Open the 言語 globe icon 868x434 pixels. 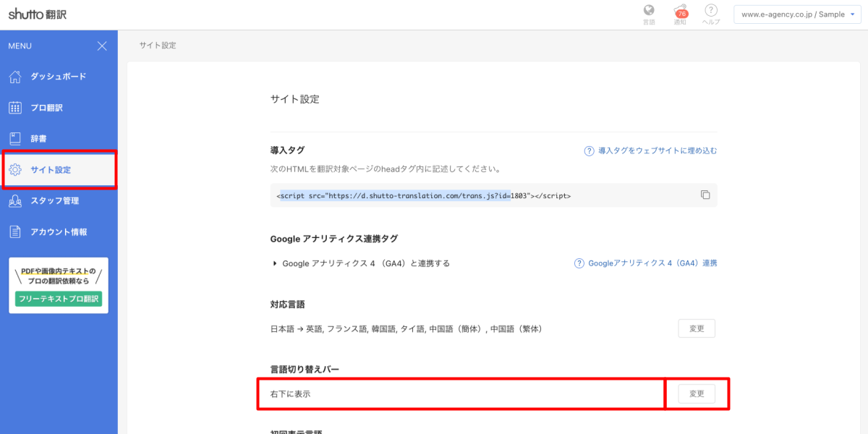[x=649, y=10]
